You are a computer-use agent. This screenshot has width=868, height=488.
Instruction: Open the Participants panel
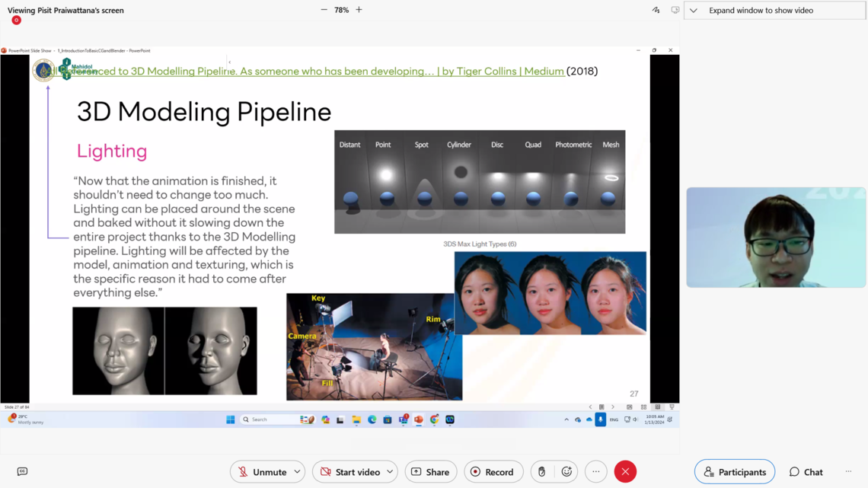click(x=734, y=472)
